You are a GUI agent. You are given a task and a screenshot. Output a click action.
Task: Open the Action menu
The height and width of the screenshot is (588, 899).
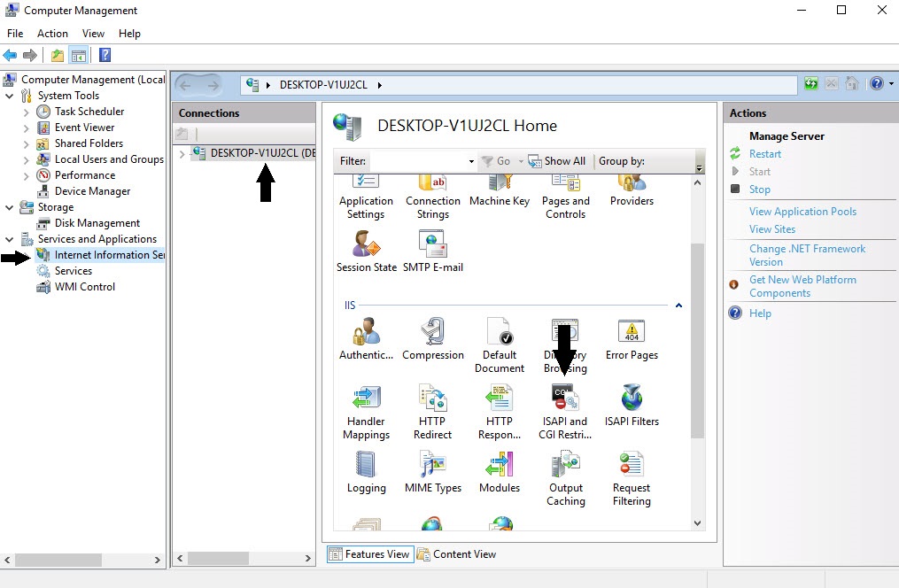point(52,34)
